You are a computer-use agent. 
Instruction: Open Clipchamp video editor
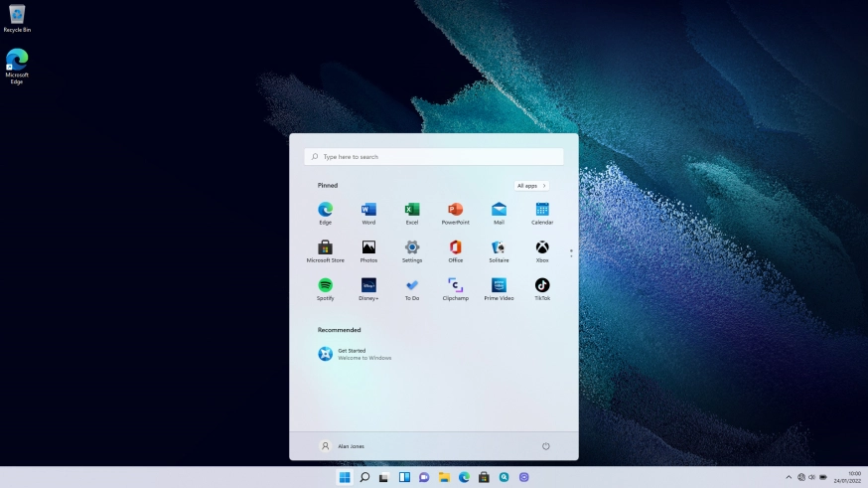(455, 285)
